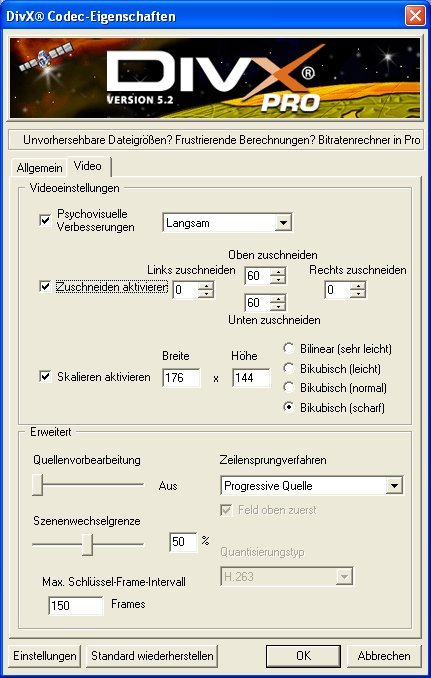
Task: Click the Breite input field showing 176
Action: [x=181, y=378]
